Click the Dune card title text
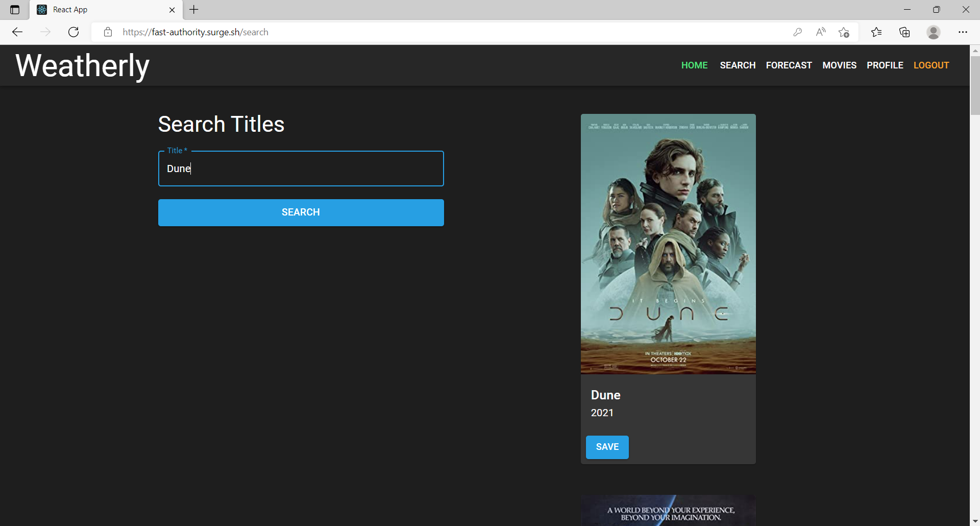The image size is (980, 526). point(605,395)
